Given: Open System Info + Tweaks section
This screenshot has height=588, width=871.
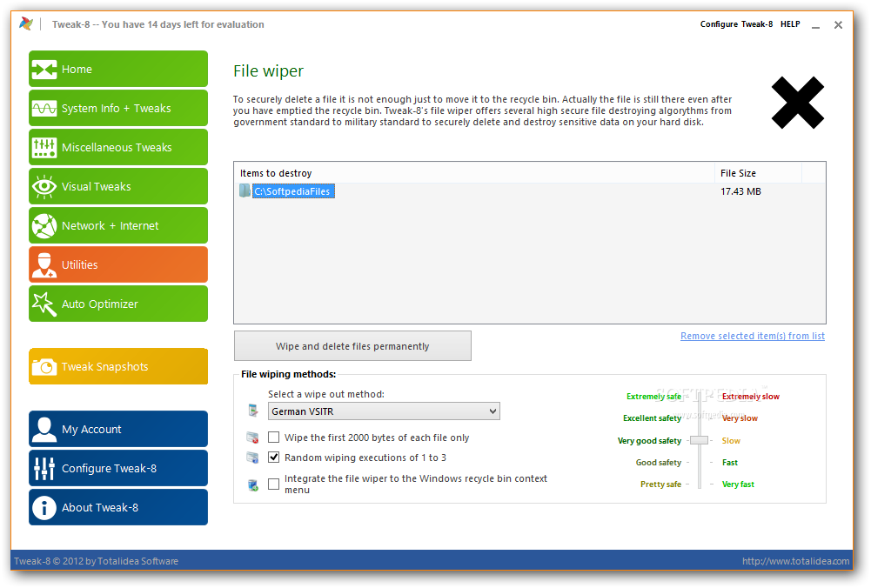Looking at the screenshot, I should [x=118, y=108].
